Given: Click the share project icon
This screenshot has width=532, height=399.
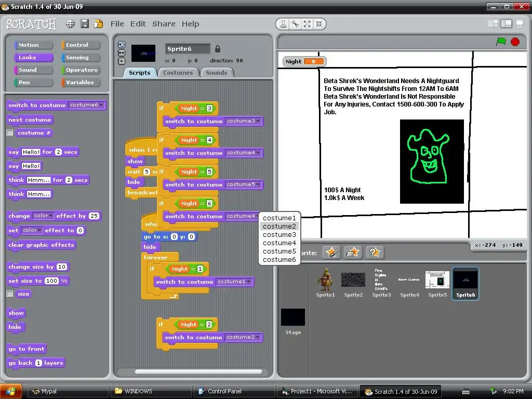Looking at the screenshot, I should [x=98, y=24].
